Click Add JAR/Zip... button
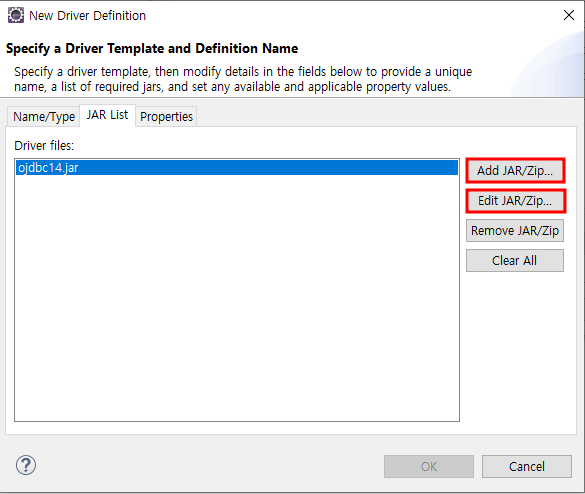585x494 pixels. 515,171
